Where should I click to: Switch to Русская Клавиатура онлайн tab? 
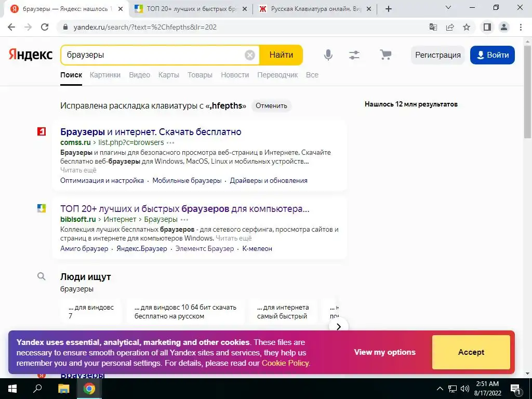(x=315, y=9)
